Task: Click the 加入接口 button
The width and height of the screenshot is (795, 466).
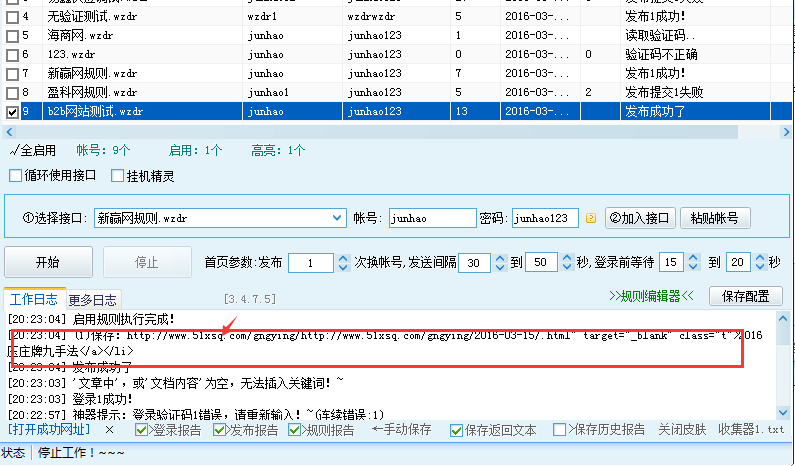Action: 637,218
